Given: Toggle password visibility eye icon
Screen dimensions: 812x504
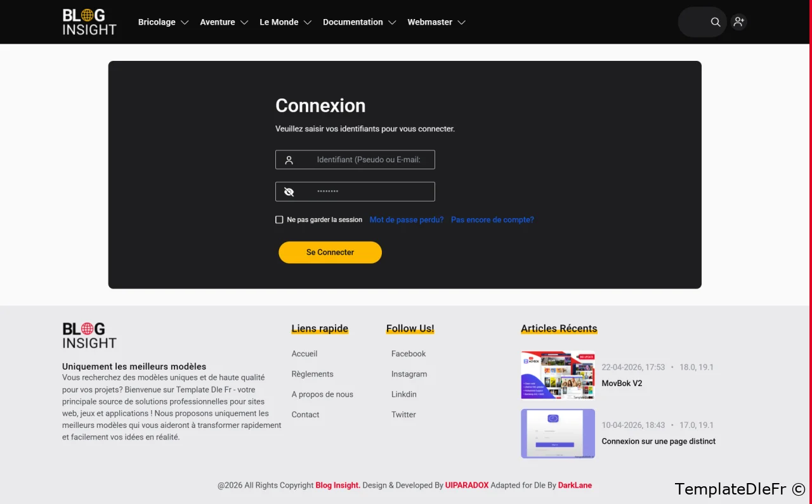Looking at the screenshot, I should (289, 191).
